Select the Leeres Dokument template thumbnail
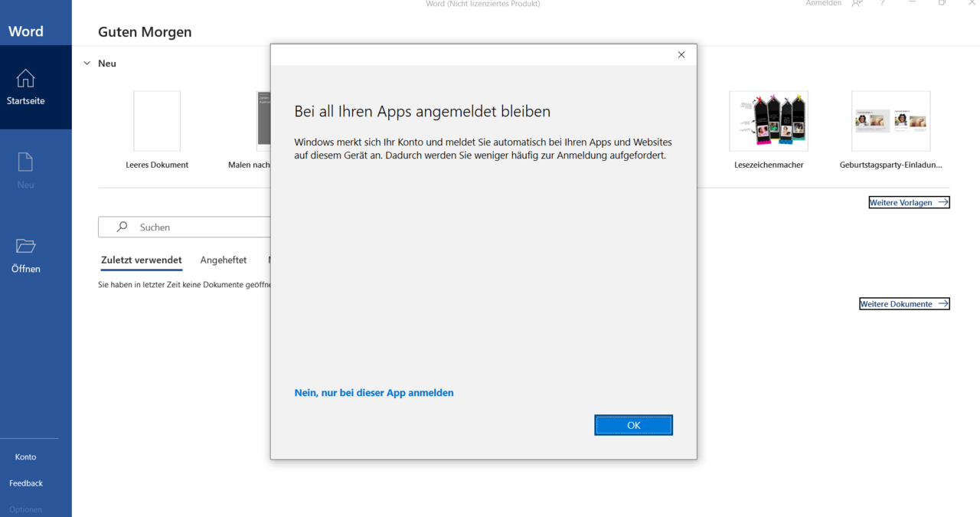The width and height of the screenshot is (980, 517). (x=157, y=122)
